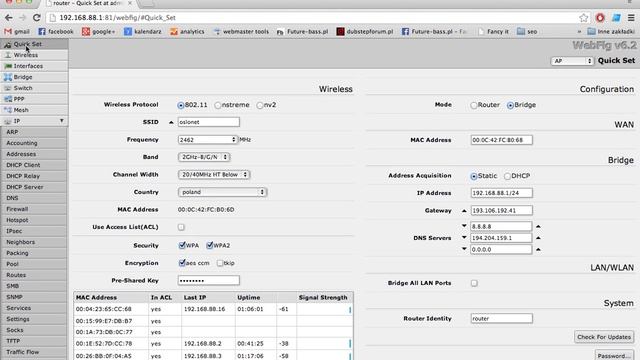The height and width of the screenshot is (360, 640).
Task: Open the google+ bookmark
Action: (98, 31)
